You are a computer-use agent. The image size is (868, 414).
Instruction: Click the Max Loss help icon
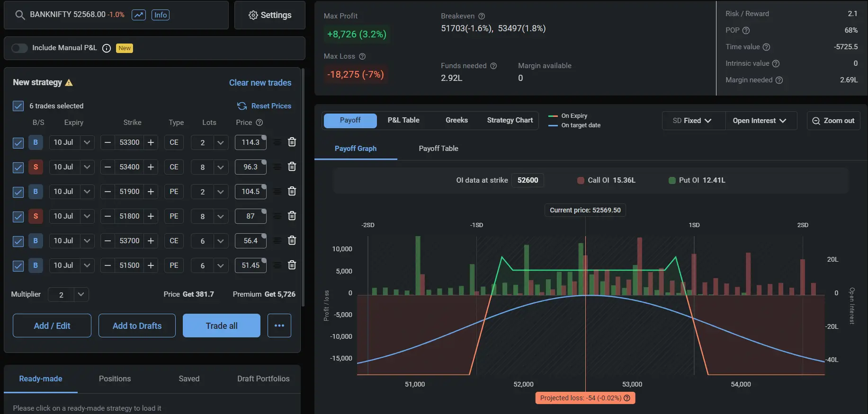362,56
